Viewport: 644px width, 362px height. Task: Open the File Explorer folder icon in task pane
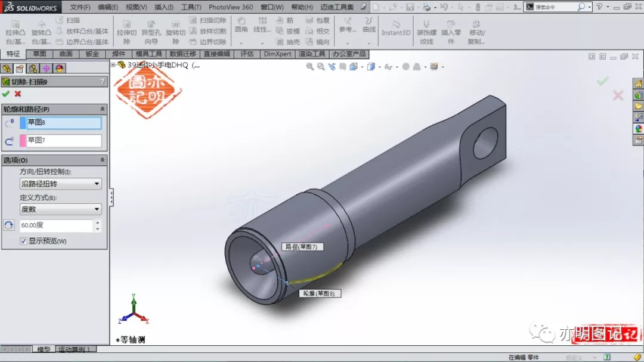tap(638, 106)
